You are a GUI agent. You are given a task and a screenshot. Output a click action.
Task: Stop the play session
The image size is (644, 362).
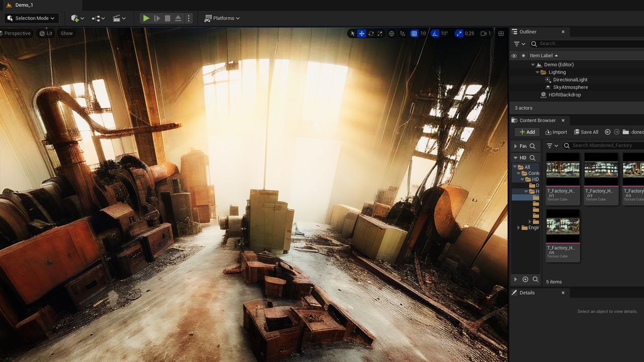(x=168, y=18)
